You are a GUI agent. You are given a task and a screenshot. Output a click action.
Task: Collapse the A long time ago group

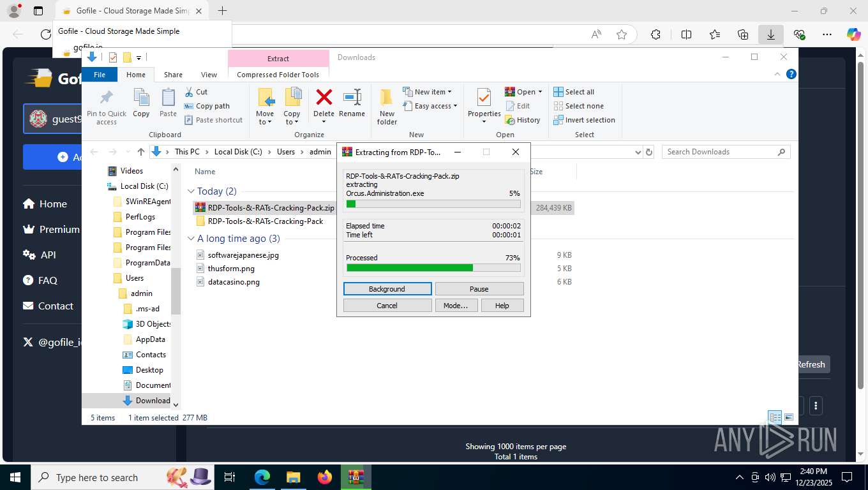tap(191, 239)
